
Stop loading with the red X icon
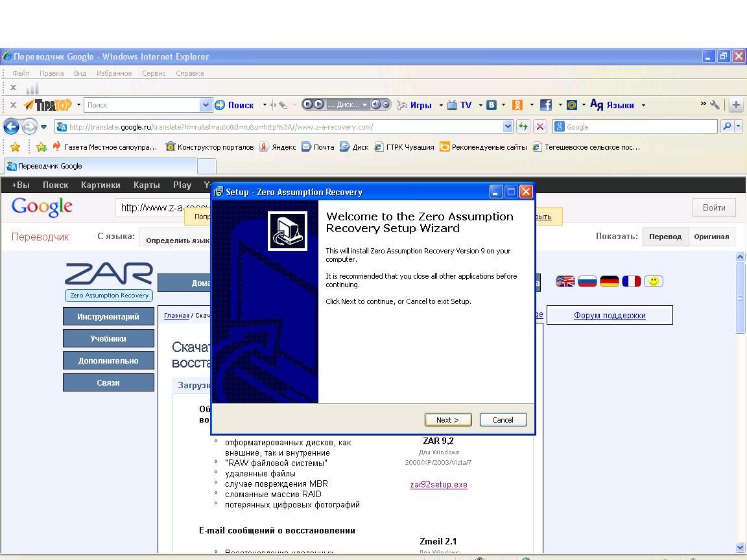pyautogui.click(x=539, y=127)
